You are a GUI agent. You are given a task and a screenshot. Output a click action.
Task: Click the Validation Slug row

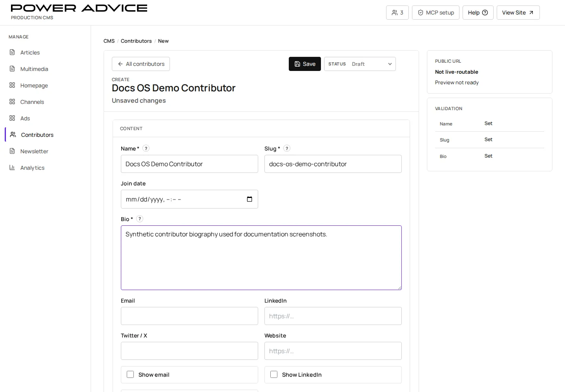[x=490, y=140]
